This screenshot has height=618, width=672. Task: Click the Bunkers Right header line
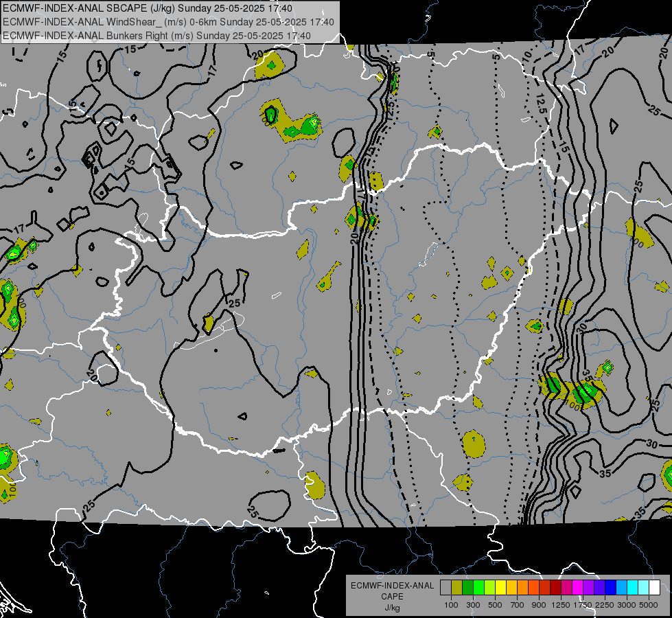[x=157, y=36]
